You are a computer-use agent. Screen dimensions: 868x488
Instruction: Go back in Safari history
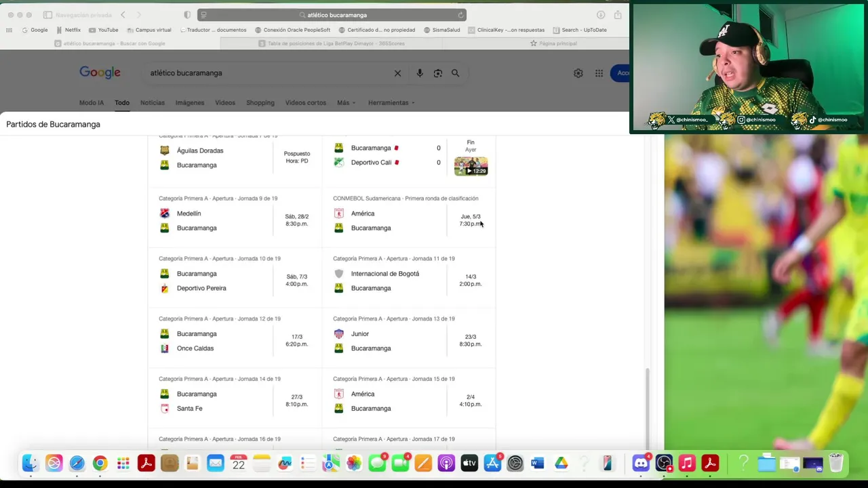pyautogui.click(x=123, y=15)
